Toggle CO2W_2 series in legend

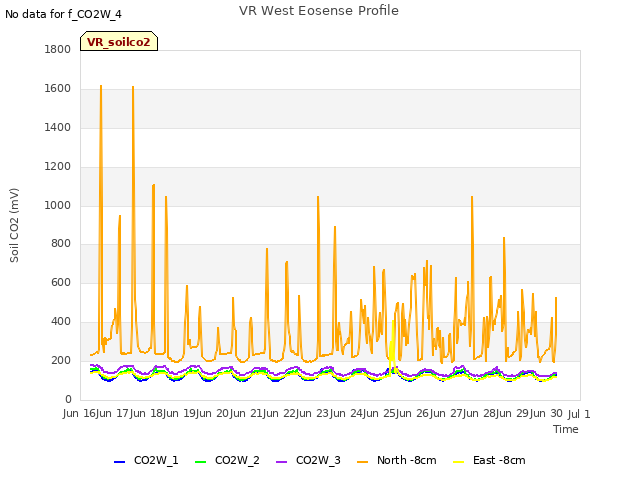point(227,460)
